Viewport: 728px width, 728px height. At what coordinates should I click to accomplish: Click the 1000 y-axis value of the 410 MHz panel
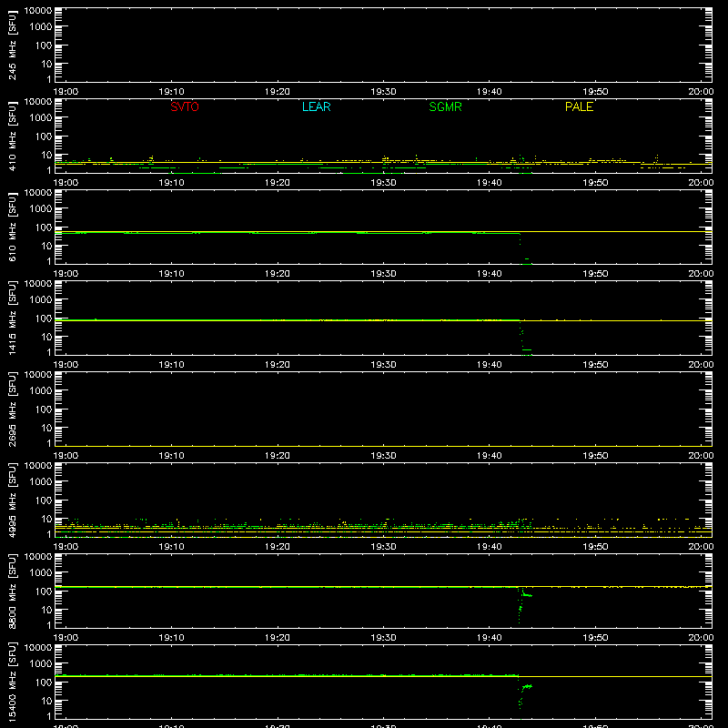click(41, 118)
